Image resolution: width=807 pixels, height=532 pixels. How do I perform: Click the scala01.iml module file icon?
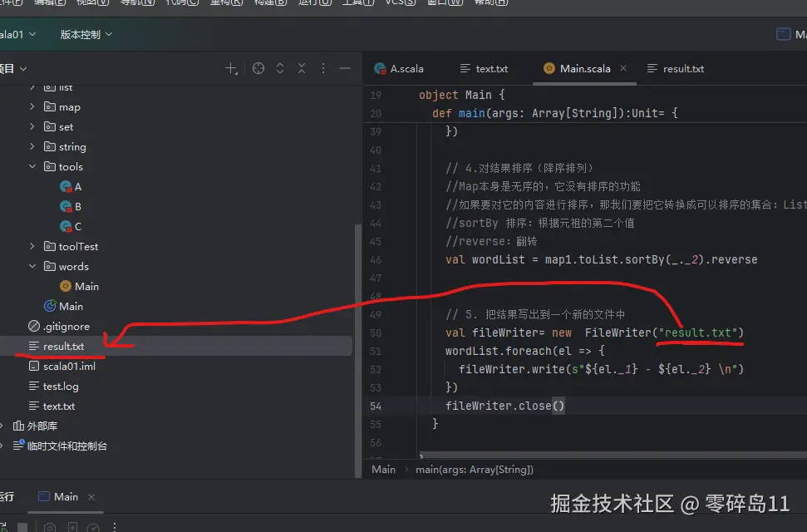[x=34, y=367]
